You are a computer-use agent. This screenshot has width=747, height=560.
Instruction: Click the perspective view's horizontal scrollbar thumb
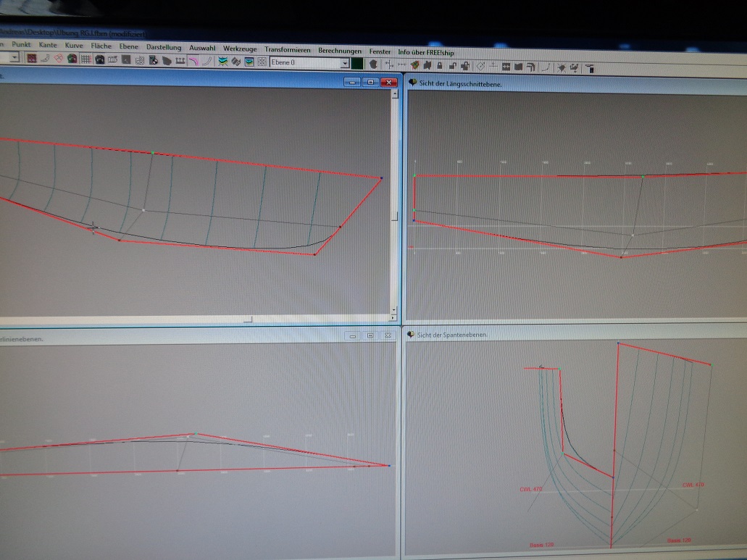pos(248,319)
